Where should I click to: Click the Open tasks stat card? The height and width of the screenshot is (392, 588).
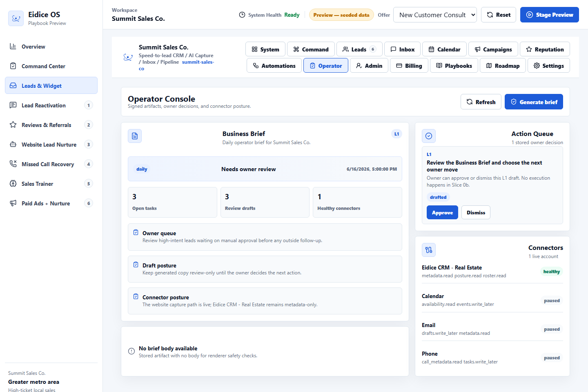pos(172,202)
